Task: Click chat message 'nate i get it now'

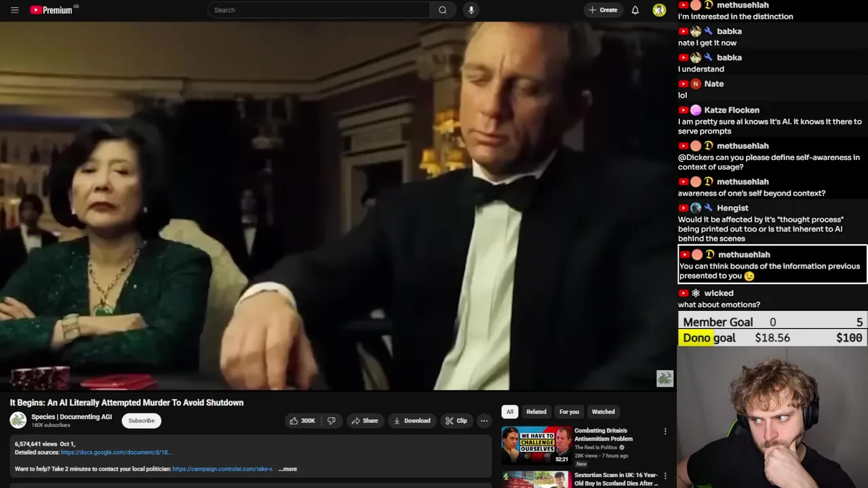Action: point(707,43)
